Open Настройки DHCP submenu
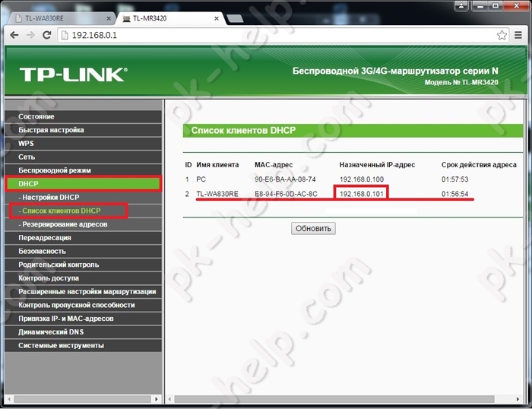 pyautogui.click(x=83, y=197)
